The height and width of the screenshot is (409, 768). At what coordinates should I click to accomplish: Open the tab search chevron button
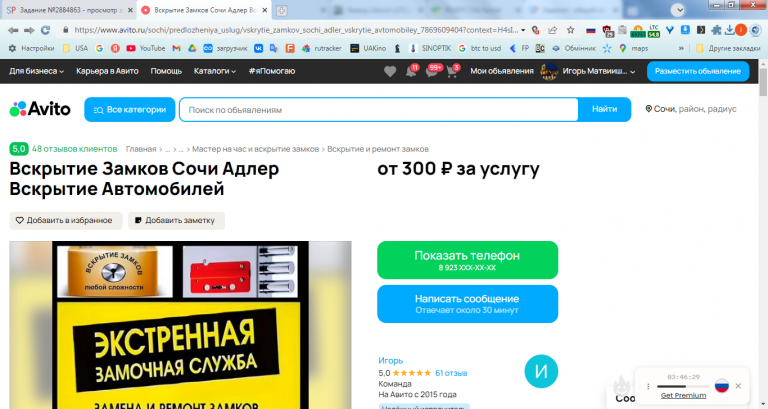tap(678, 10)
